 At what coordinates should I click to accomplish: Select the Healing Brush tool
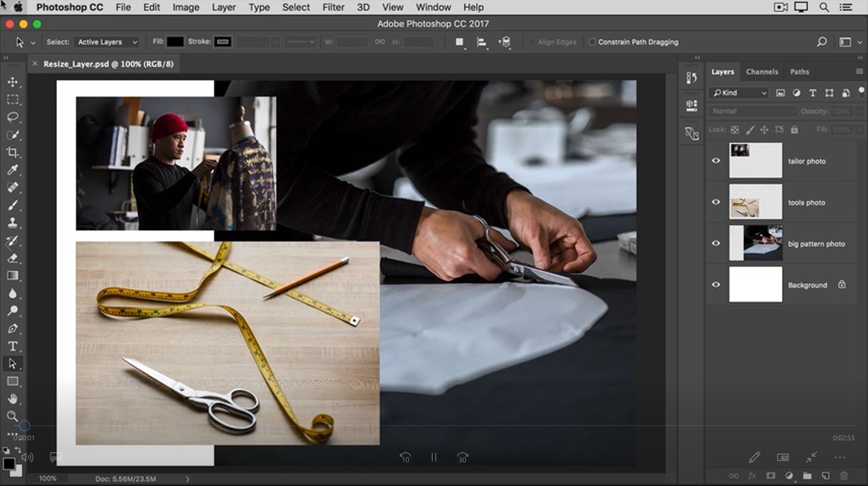pos(13,188)
